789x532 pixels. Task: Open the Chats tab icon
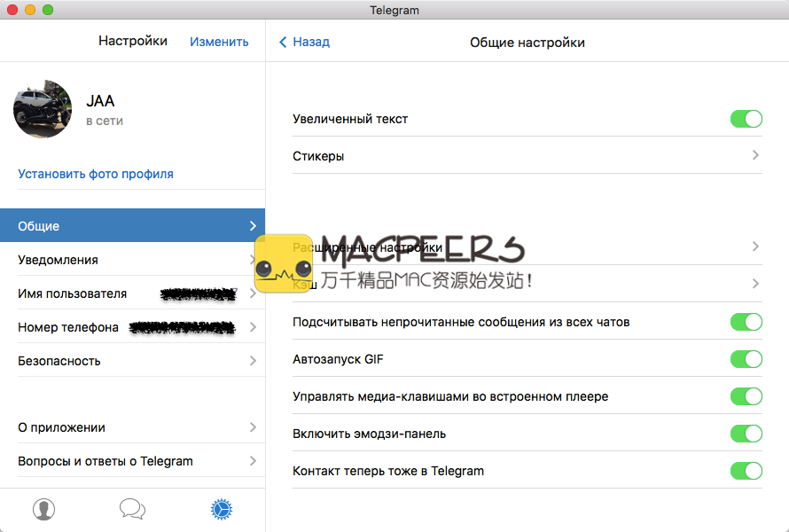(132, 509)
